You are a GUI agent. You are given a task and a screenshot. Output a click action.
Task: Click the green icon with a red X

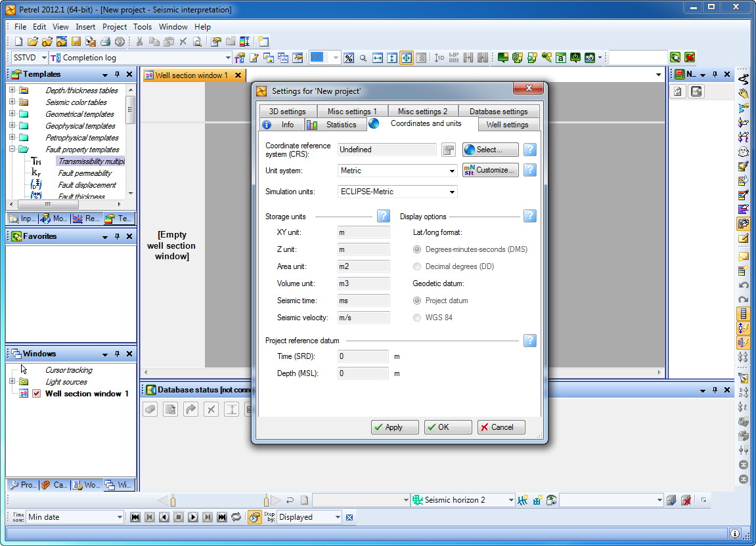pos(690,58)
